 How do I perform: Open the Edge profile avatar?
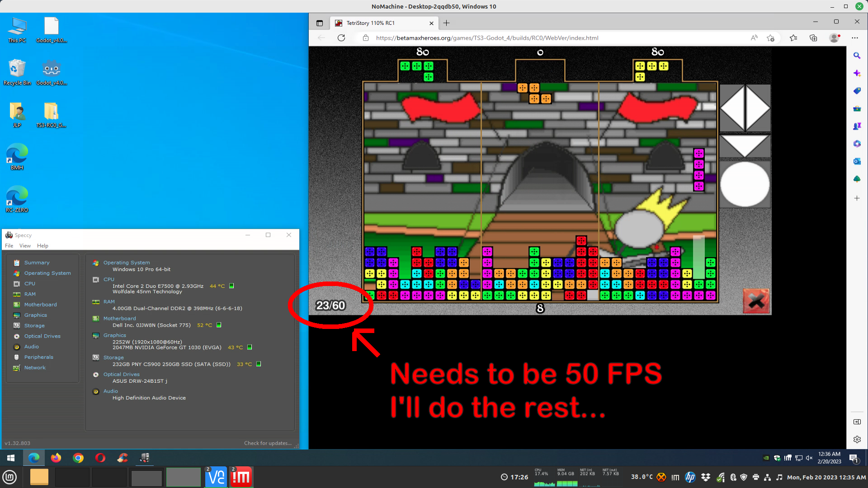coord(835,38)
